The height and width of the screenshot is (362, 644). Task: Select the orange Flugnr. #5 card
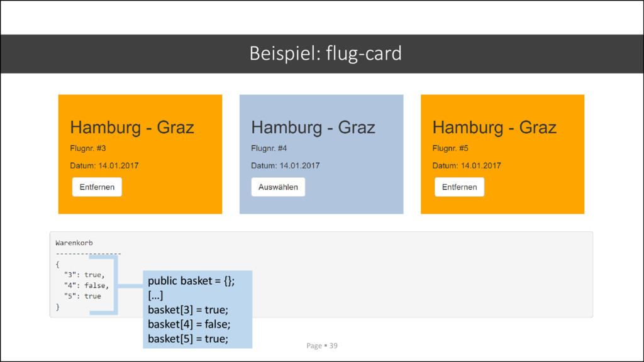click(x=502, y=155)
